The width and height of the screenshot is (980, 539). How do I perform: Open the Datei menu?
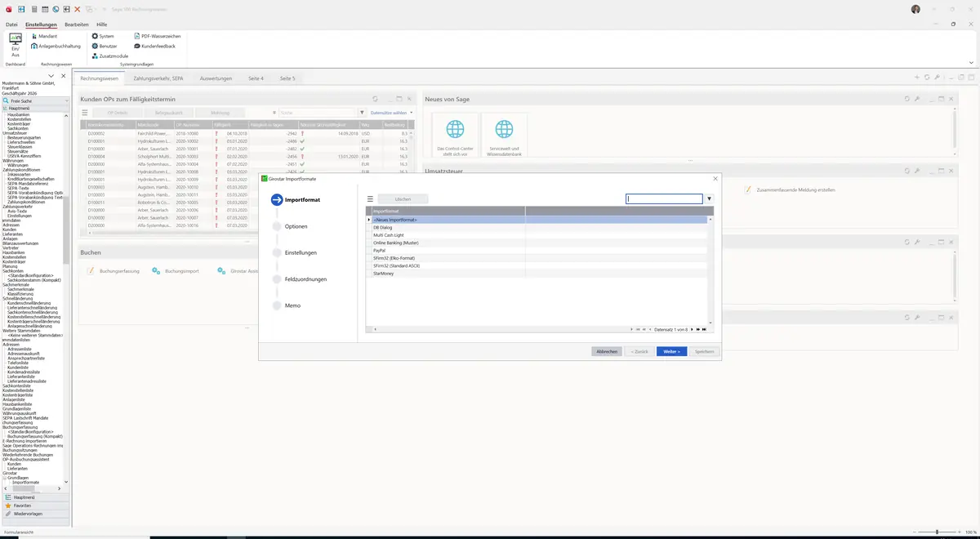(11, 24)
